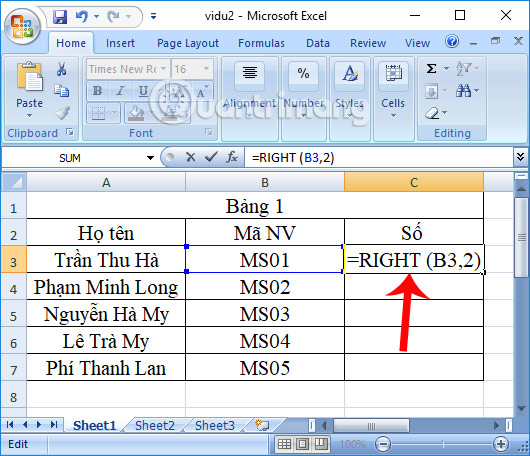Click cell containing MS03
Viewport: 530px width, 456px height.
pos(265,313)
